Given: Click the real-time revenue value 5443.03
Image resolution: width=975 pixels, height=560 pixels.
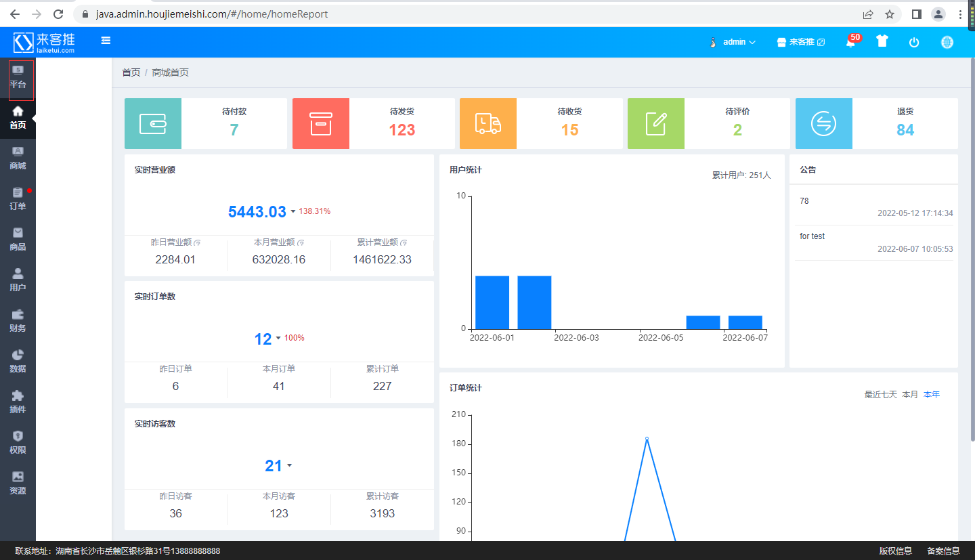Looking at the screenshot, I should pyautogui.click(x=257, y=212).
